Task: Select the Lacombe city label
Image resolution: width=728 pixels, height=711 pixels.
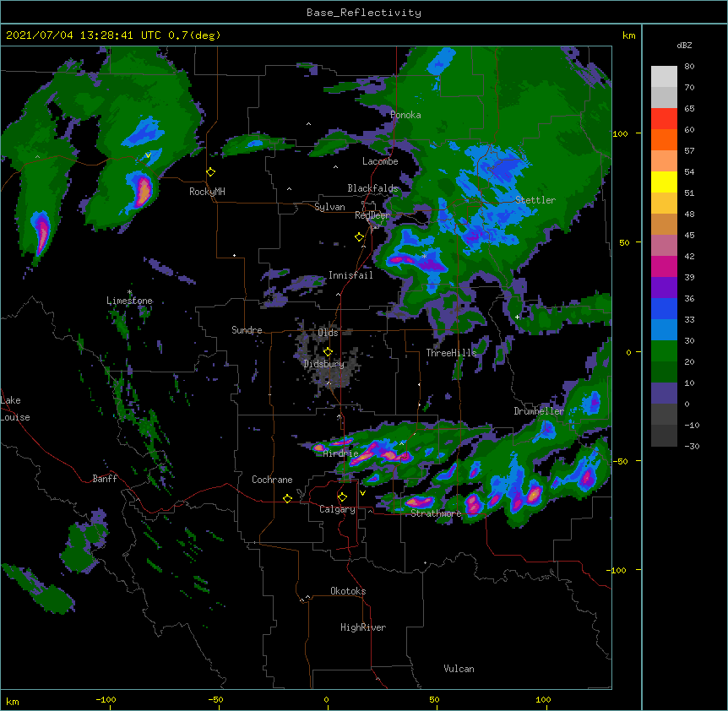Action: pyautogui.click(x=380, y=161)
